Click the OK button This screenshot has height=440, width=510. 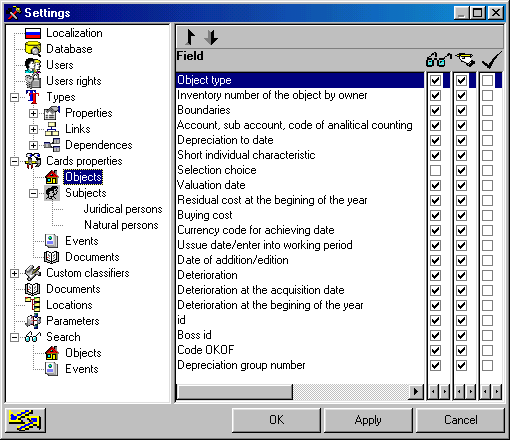(276, 420)
